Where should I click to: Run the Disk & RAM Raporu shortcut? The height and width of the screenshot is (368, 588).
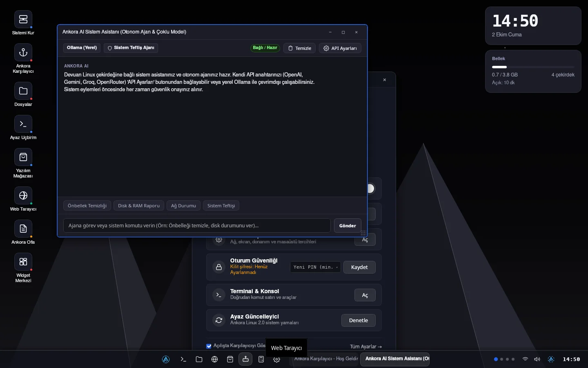(139, 206)
